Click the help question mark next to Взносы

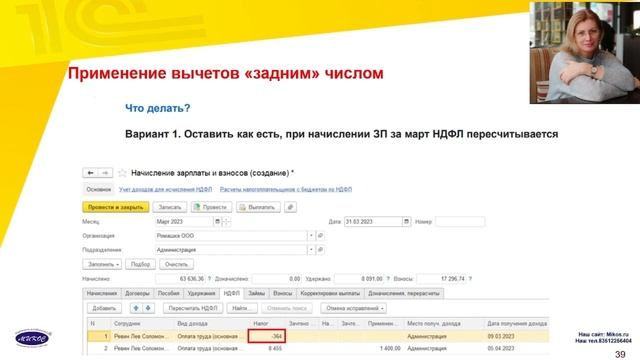tap(470, 279)
